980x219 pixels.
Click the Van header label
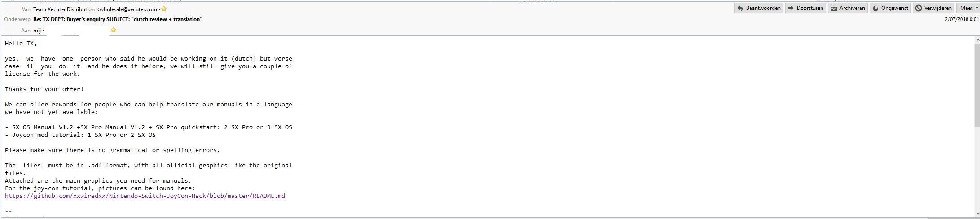pyautogui.click(x=26, y=9)
